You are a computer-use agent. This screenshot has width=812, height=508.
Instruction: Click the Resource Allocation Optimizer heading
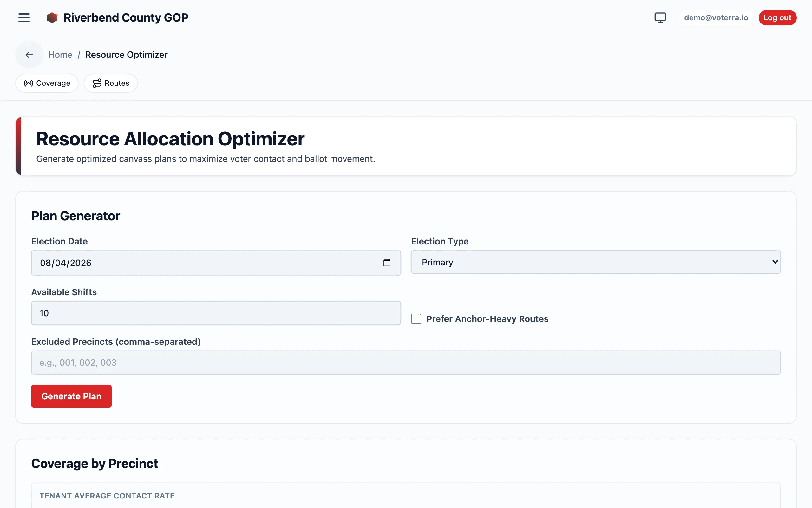click(x=170, y=139)
